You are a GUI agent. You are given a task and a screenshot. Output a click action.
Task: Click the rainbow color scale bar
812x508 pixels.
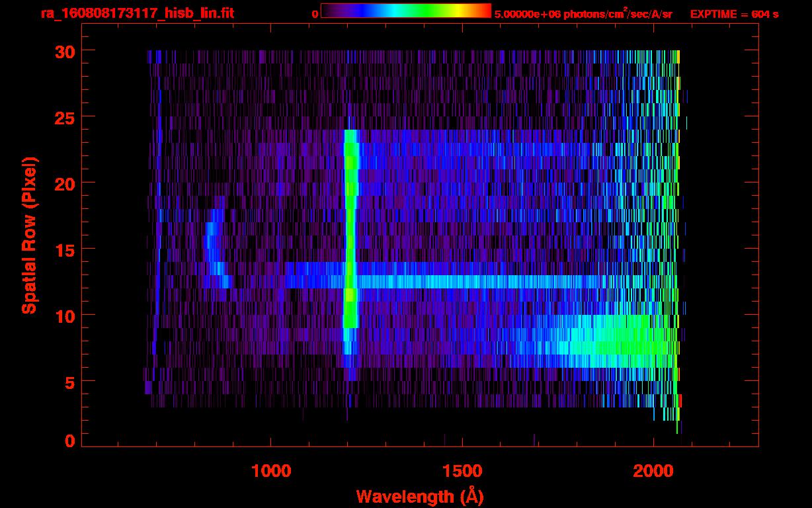(406, 11)
